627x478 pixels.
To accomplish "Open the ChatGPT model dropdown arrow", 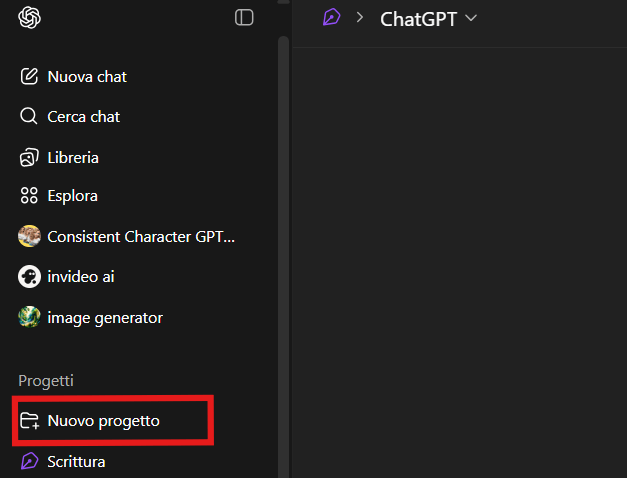I will coord(472,18).
